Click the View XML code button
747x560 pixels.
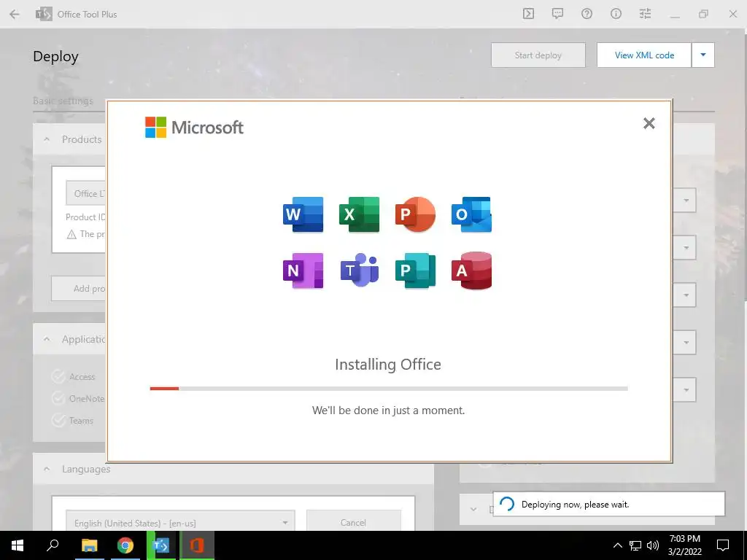click(x=644, y=55)
